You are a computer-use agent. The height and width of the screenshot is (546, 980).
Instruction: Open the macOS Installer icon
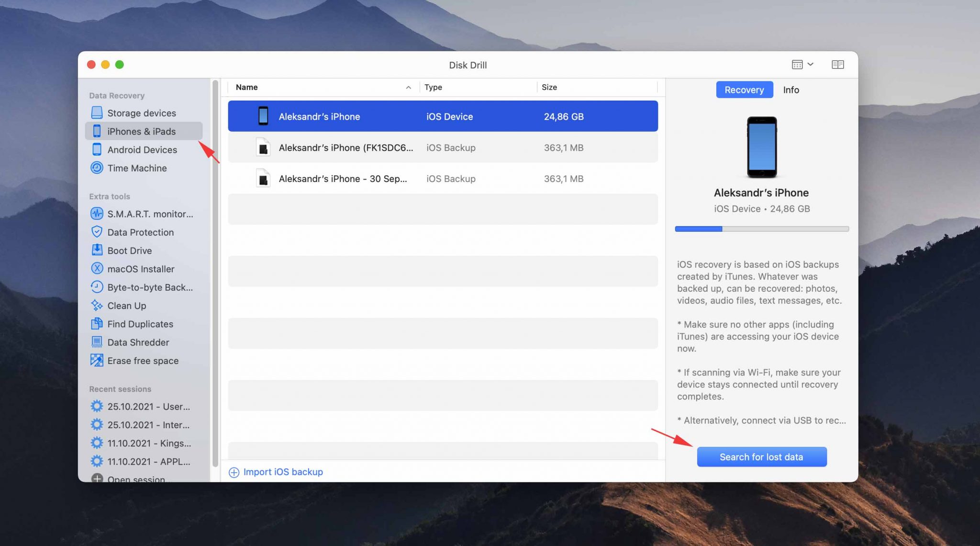97,269
